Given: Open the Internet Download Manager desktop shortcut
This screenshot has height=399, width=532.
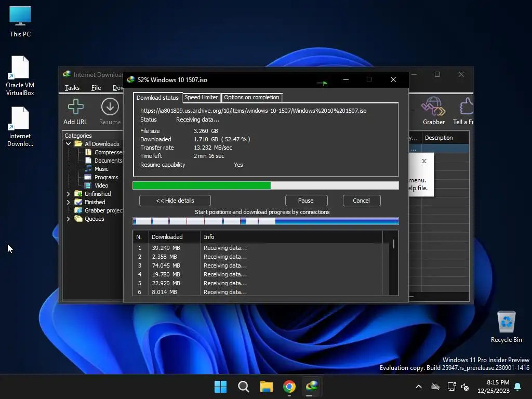Looking at the screenshot, I should (x=20, y=127).
